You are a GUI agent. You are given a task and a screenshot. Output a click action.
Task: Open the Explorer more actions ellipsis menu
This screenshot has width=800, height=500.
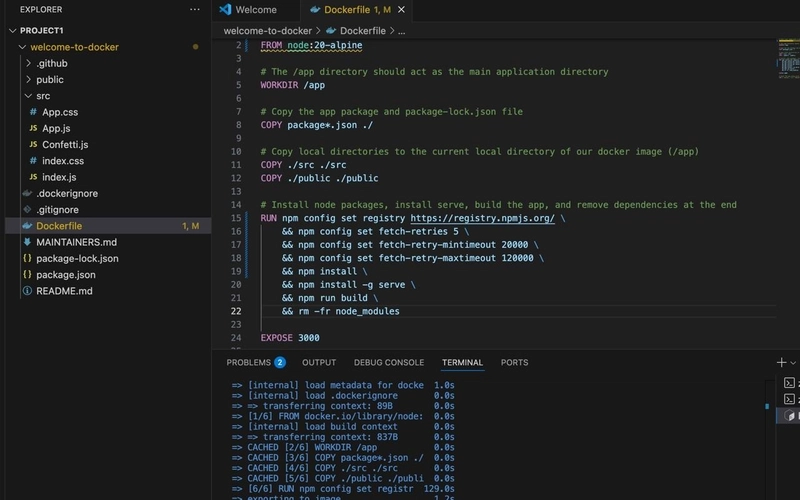click(194, 10)
